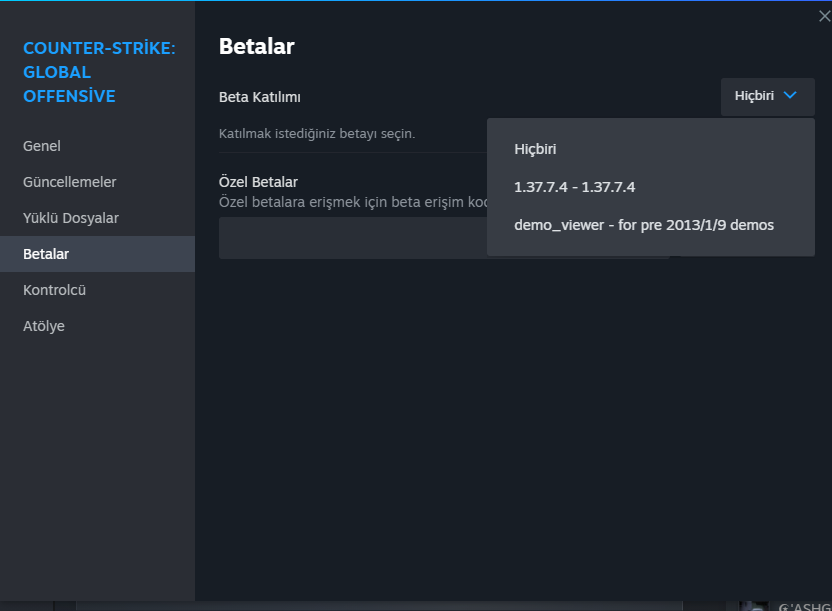Screen dimensions: 832x611
Task: Click the Beta Katılımı label
Action: point(260,97)
